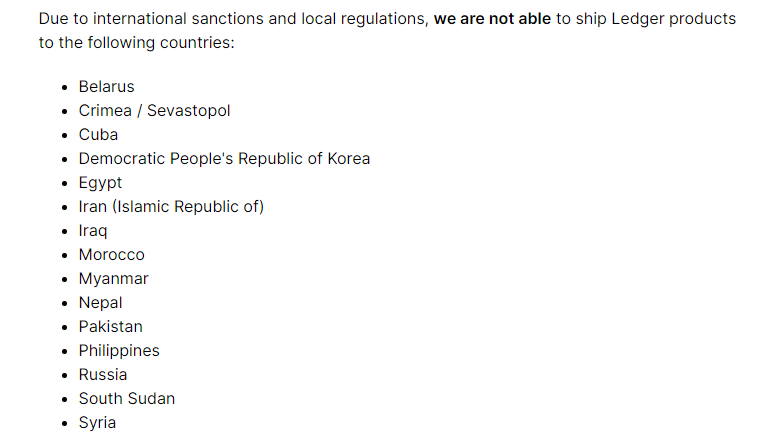Click the Belarus list entry
The width and height of the screenshot is (765, 445).
[x=106, y=87]
